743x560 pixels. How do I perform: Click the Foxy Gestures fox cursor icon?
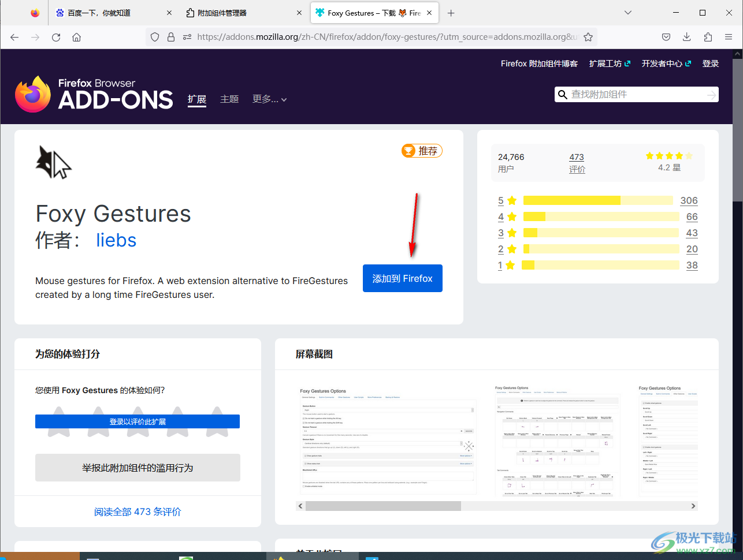53,162
